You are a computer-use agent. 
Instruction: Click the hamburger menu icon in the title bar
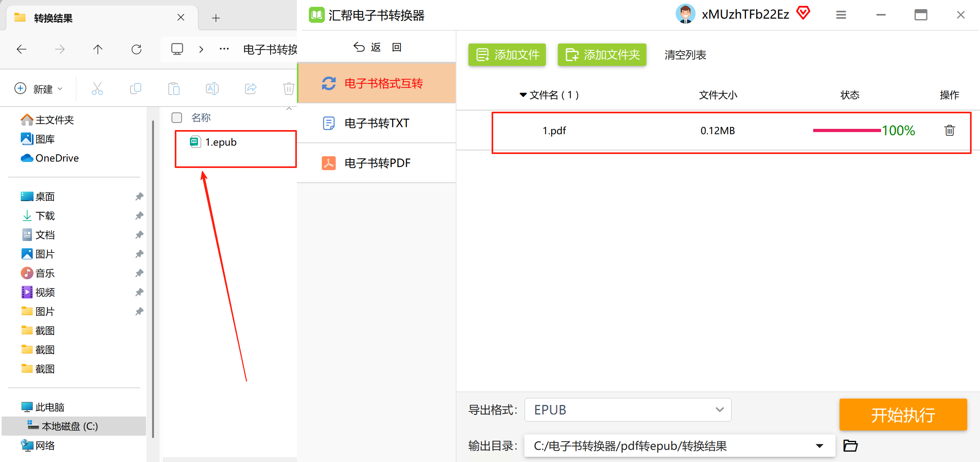pyautogui.click(x=841, y=15)
